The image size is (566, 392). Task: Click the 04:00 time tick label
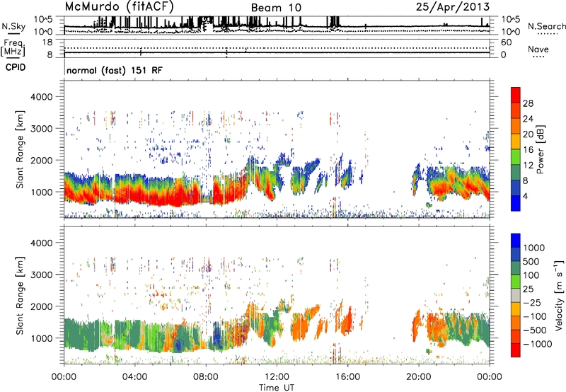coord(134,377)
